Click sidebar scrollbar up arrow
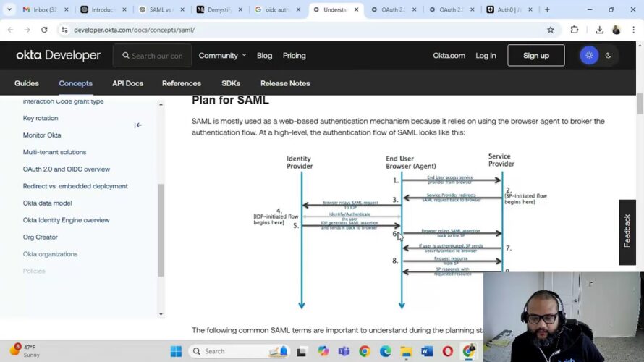The width and height of the screenshot is (644, 362). (161, 104)
